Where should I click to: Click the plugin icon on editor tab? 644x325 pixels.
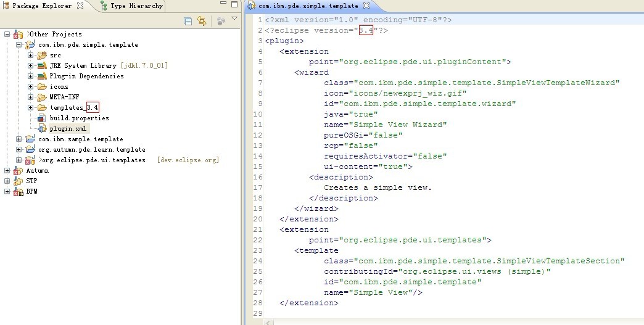[x=252, y=6]
